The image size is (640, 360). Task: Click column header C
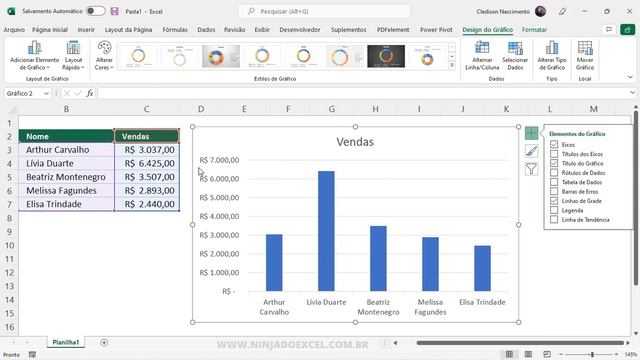point(147,109)
